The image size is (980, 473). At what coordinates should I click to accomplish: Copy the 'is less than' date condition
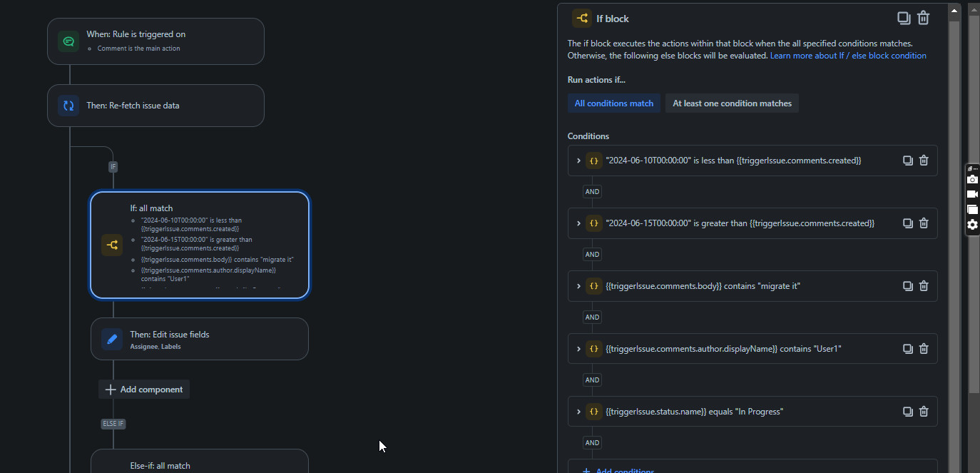coord(908,161)
